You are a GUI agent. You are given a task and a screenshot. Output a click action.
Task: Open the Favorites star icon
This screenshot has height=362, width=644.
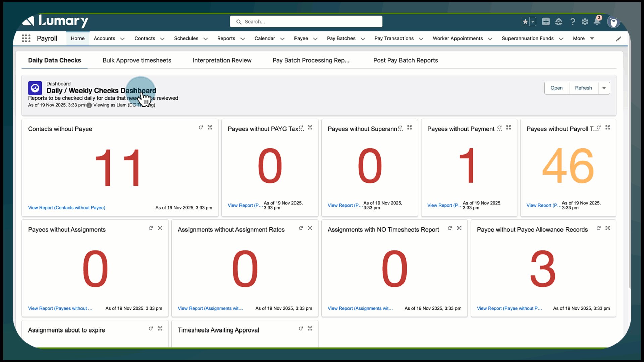(525, 22)
